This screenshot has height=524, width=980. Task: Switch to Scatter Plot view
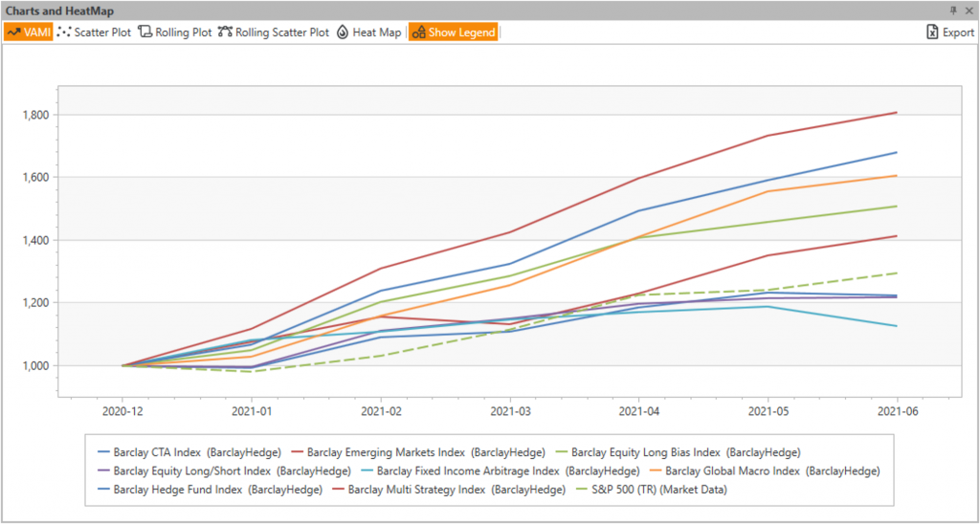tap(94, 33)
